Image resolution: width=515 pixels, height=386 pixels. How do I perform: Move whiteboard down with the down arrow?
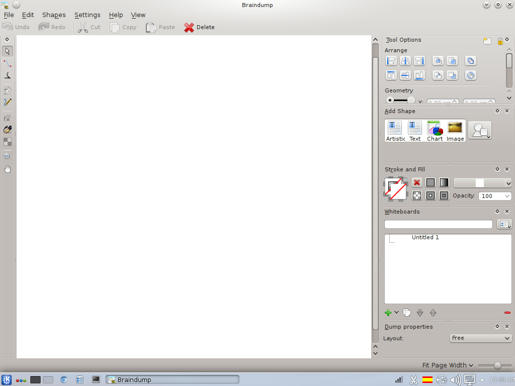click(420, 313)
